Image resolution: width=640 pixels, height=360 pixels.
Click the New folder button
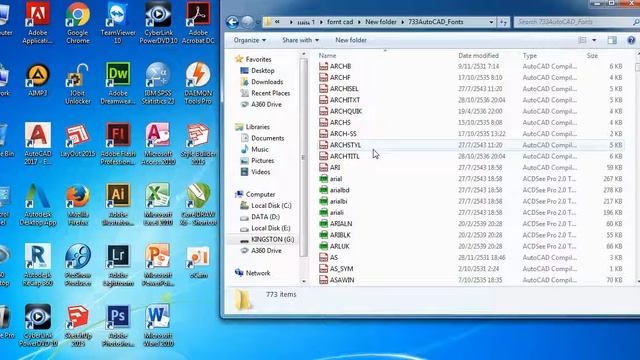tap(351, 40)
